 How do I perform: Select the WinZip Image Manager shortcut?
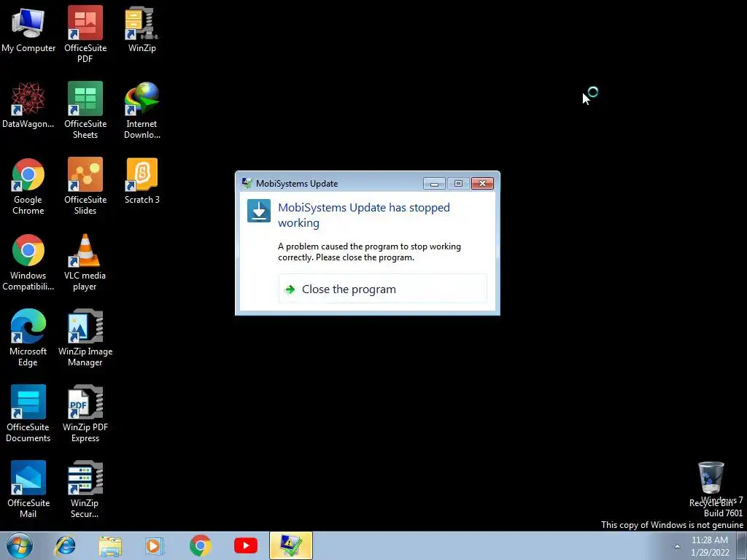point(85,338)
